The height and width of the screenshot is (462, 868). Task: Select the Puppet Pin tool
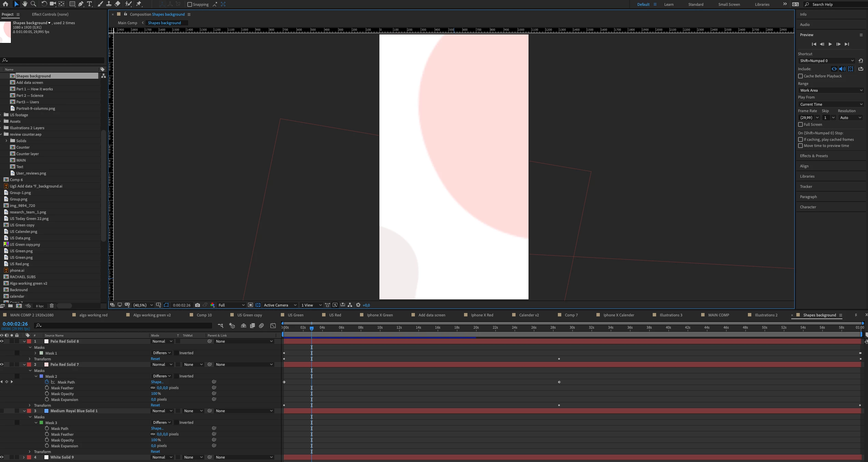(139, 4)
